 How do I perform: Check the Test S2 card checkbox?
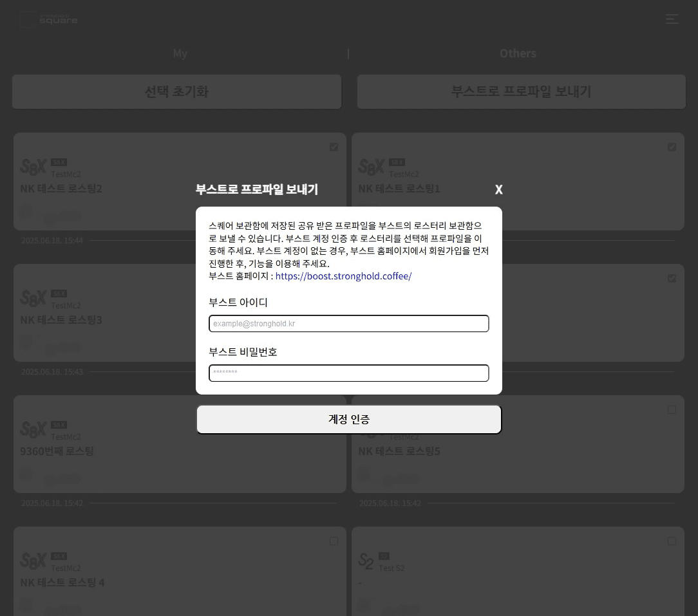(672, 541)
